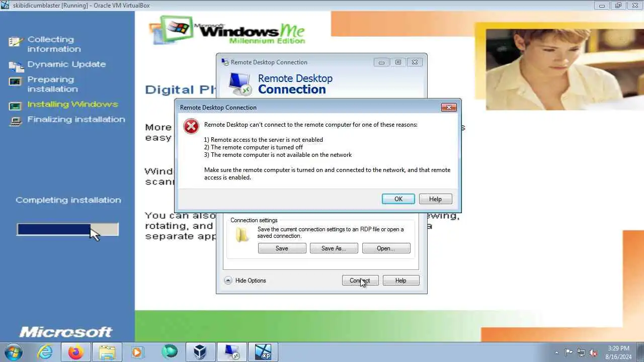Click the Open... button
The width and height of the screenshot is (644, 362).
coord(386,248)
